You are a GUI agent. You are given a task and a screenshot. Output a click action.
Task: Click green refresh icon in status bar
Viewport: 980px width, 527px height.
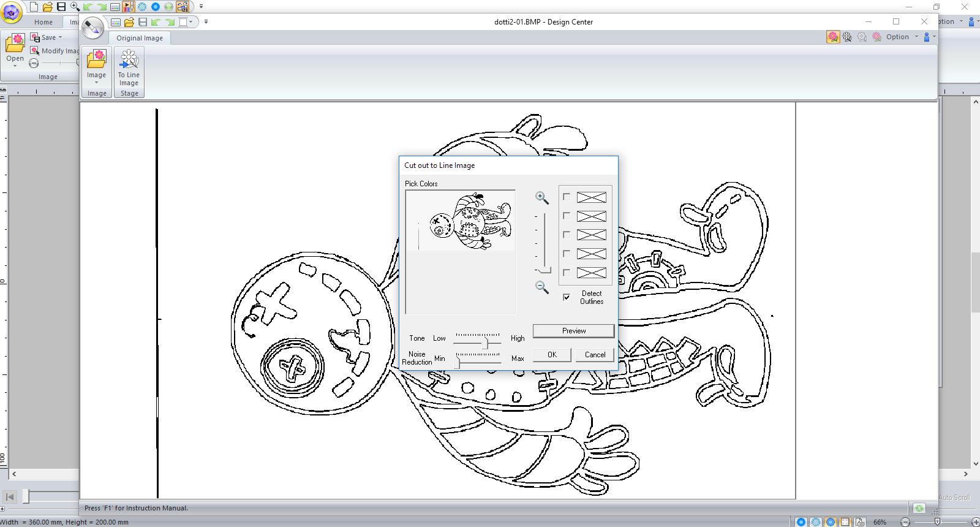click(919, 508)
